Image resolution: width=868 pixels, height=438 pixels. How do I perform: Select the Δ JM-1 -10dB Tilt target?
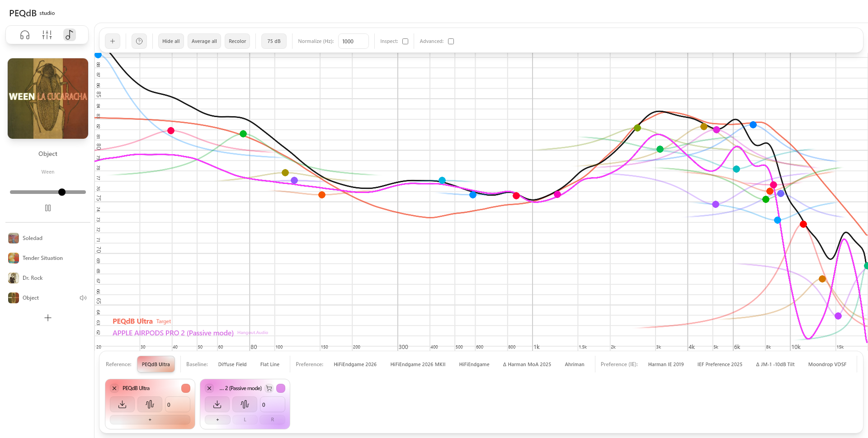(775, 364)
